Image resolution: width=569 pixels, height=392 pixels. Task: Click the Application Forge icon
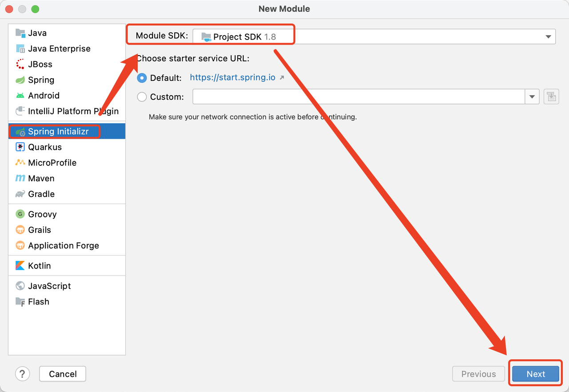click(20, 245)
